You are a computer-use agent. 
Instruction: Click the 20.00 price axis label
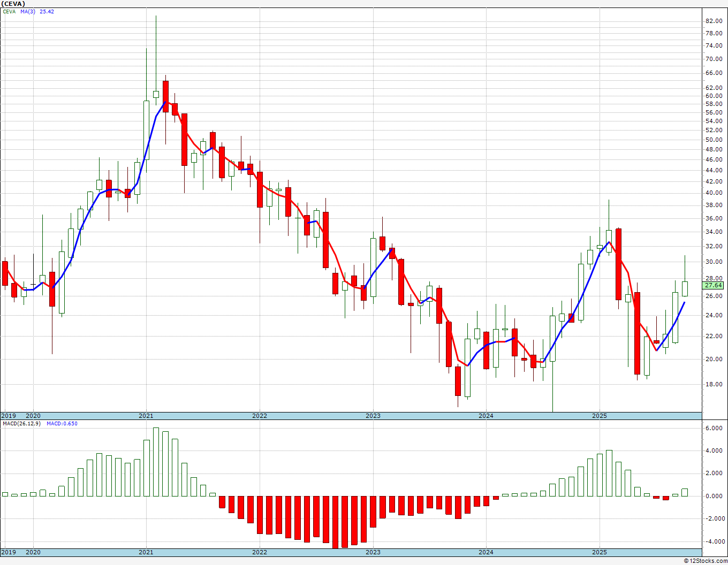[x=714, y=359]
